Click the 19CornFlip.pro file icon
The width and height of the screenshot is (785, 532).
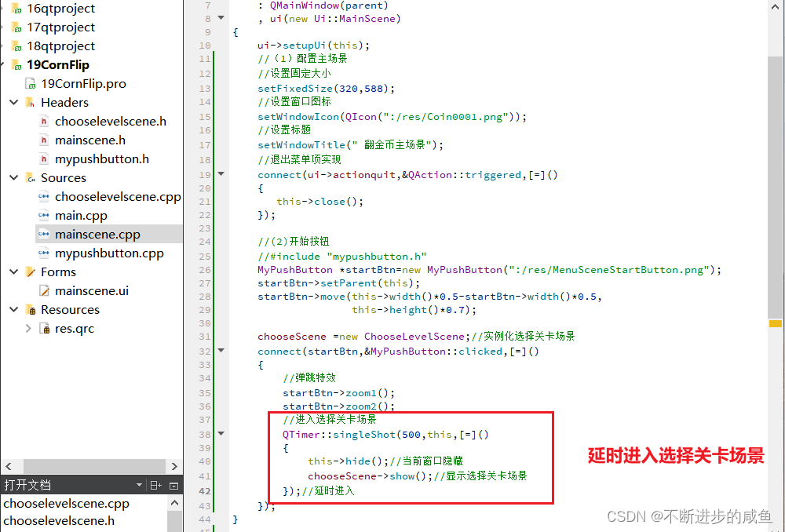(x=31, y=84)
